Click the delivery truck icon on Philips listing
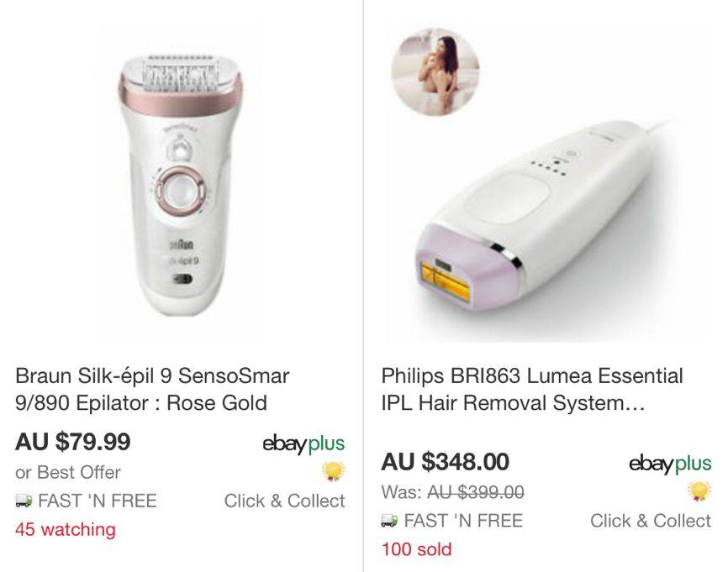Viewport: 728px width, 572px height. coord(390,521)
